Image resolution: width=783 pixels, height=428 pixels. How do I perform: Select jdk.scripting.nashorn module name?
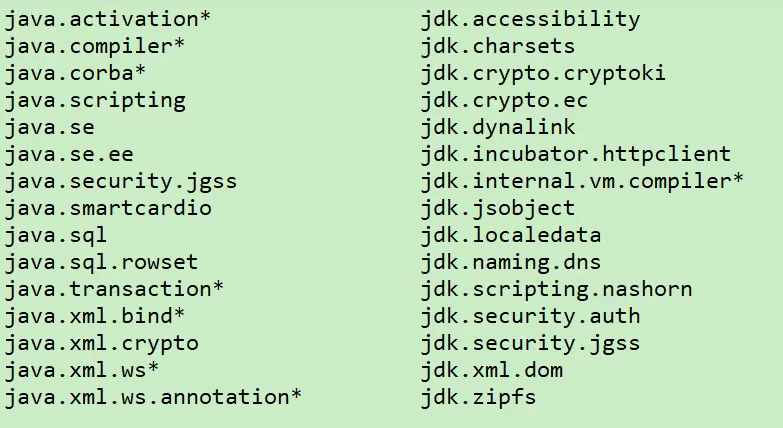[x=556, y=289]
